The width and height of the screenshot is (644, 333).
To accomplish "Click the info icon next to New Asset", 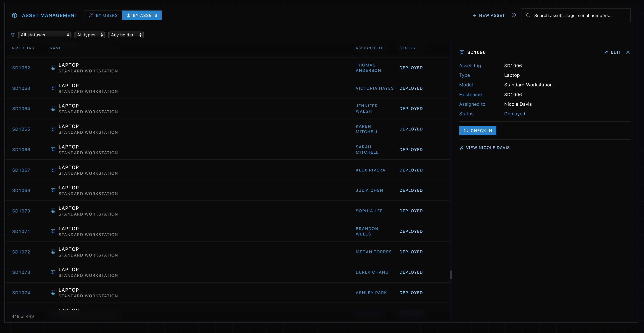I will tap(514, 15).
